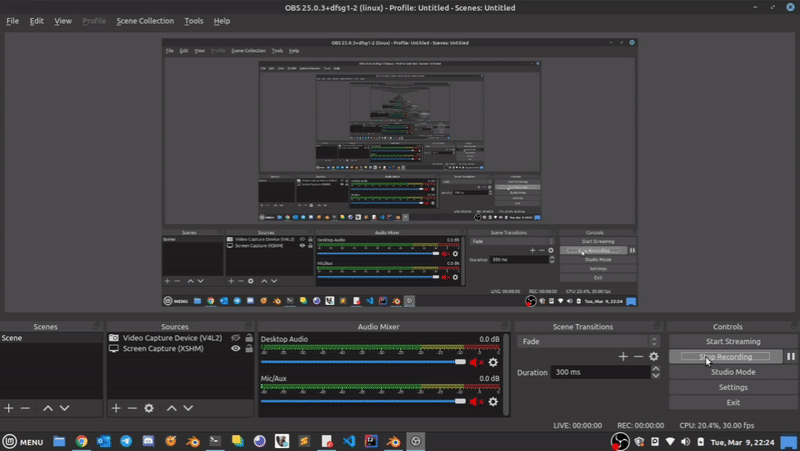Viewport: 800px width, 451px height.
Task: Click the preview canvas
Action: (x=399, y=173)
